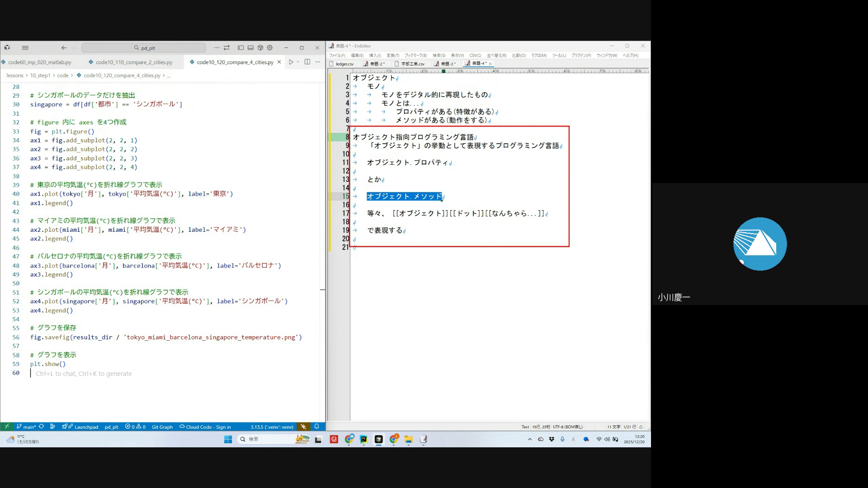Open the run options dropdown arrow
The image size is (868, 488).
(x=298, y=62)
